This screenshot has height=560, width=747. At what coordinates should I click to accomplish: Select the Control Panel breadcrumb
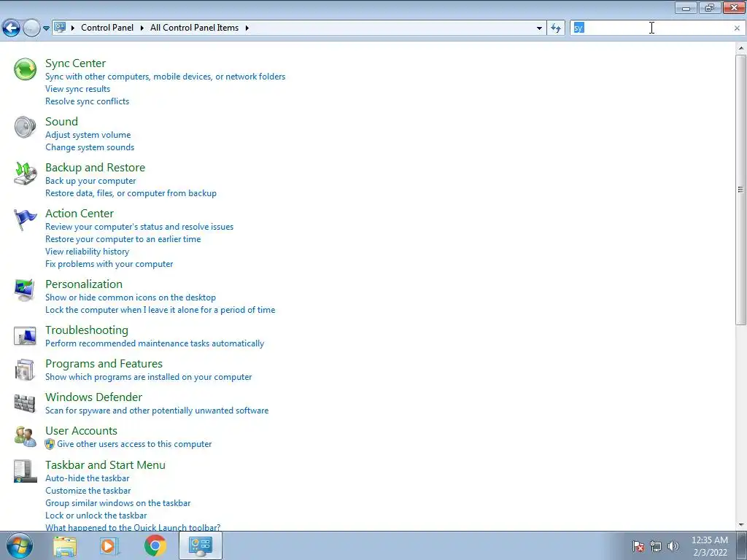pyautogui.click(x=107, y=28)
